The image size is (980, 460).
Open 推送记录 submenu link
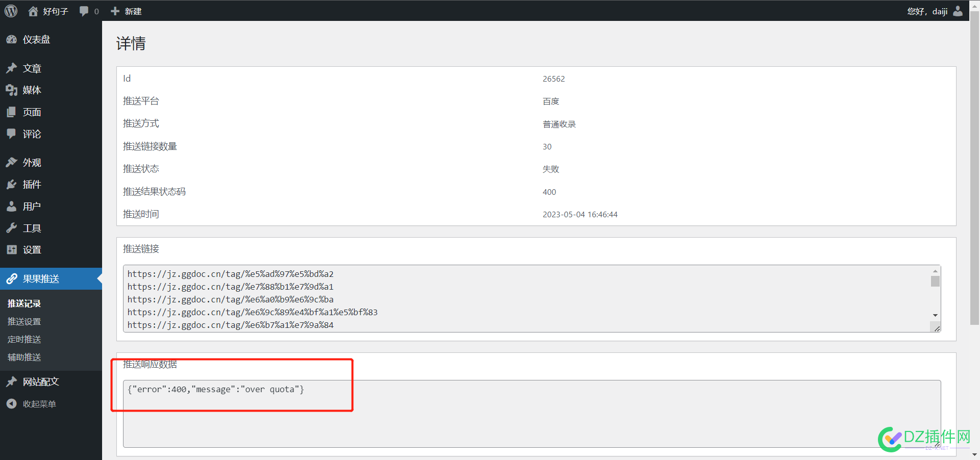tap(24, 303)
